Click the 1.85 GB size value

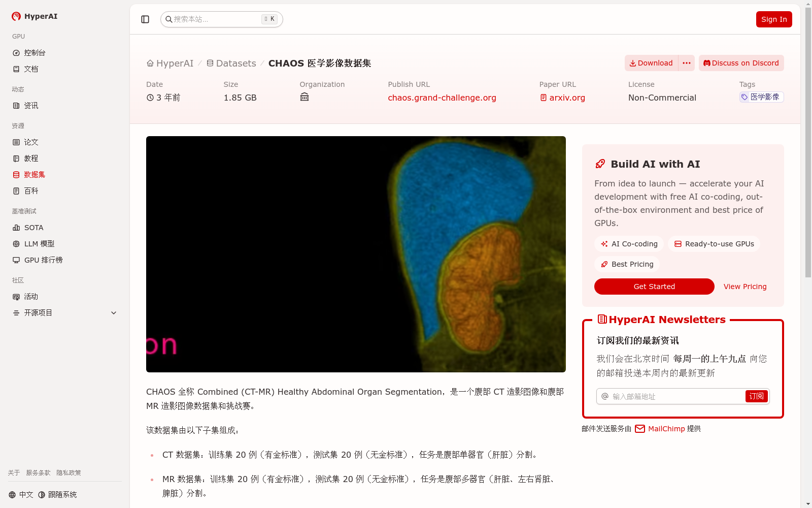pos(240,98)
